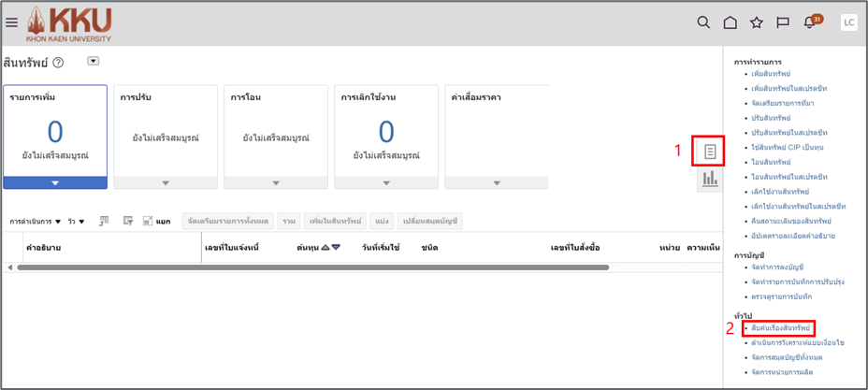This screenshot has height=390, width=868.
Task: Open notifications bell with 31 badge
Action: (x=810, y=22)
